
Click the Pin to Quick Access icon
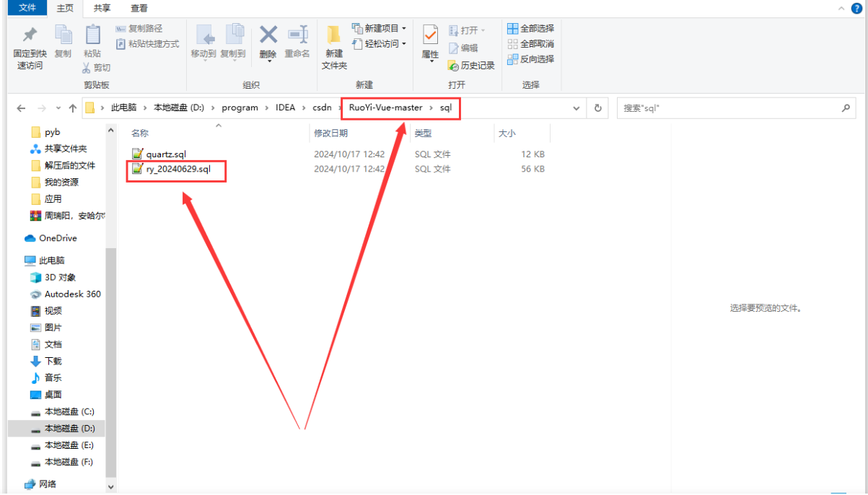coord(30,35)
